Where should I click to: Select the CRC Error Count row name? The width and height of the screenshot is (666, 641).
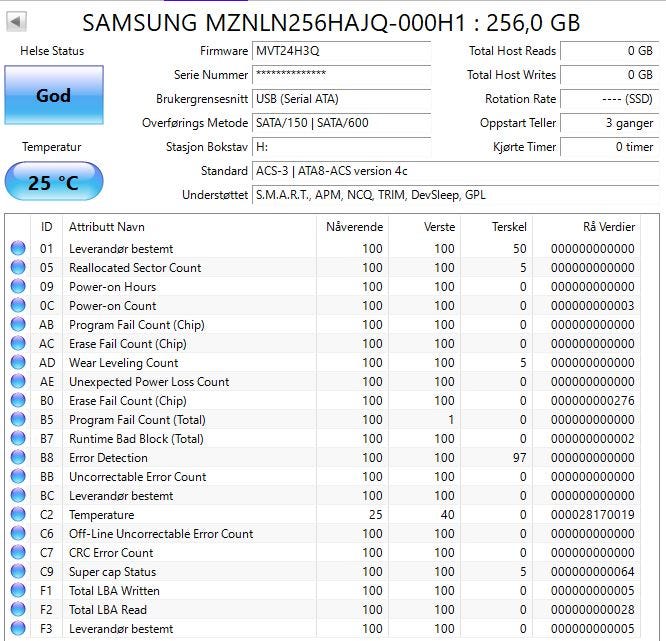click(111, 552)
